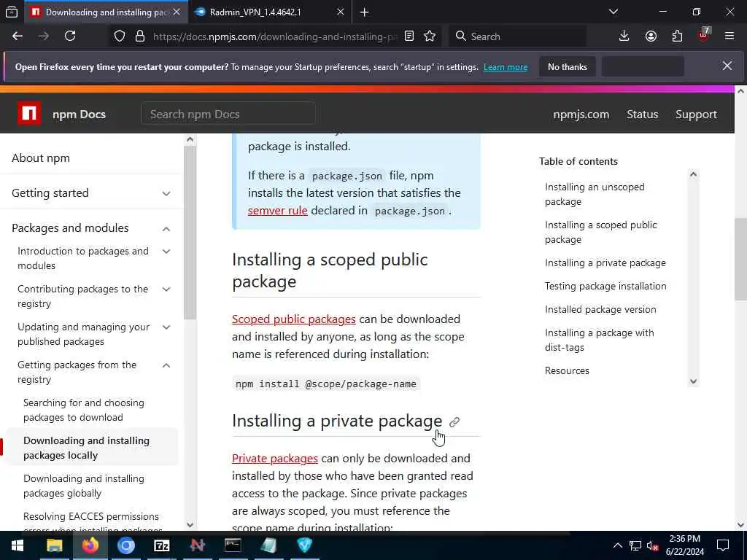
Task: Open Private packages link
Action: [x=274, y=458]
